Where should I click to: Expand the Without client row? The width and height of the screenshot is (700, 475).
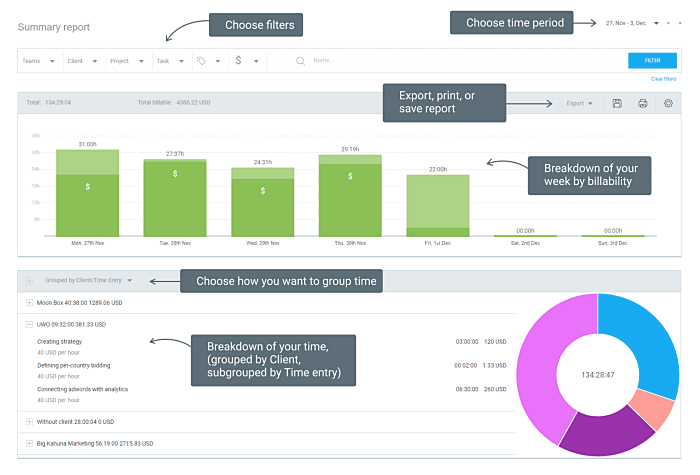(29, 422)
